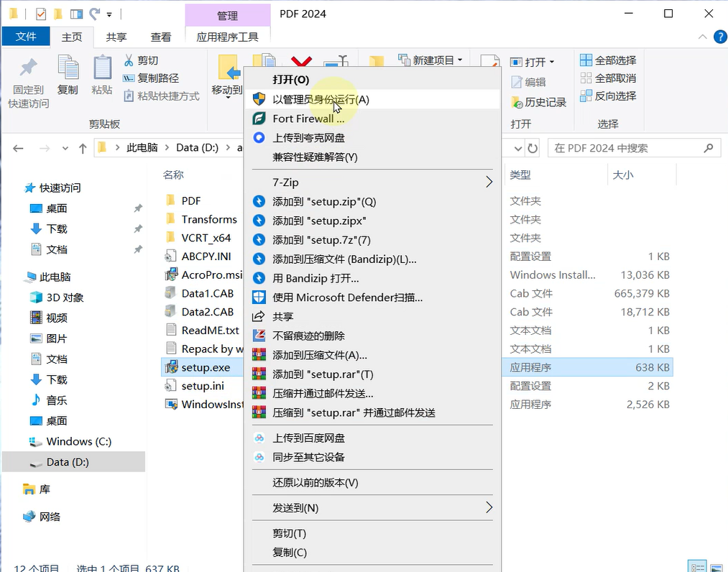
Task: Switch to the File (文件) tab
Action: pyautogui.click(x=26, y=36)
